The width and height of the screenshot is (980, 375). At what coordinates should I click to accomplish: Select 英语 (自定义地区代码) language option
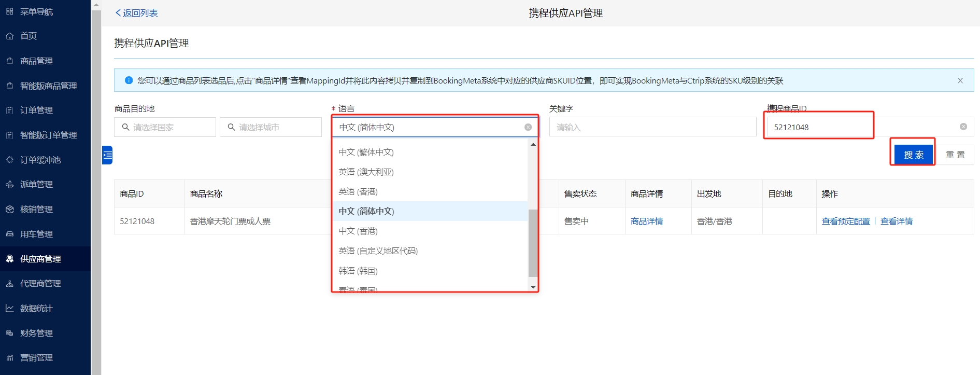coord(430,251)
